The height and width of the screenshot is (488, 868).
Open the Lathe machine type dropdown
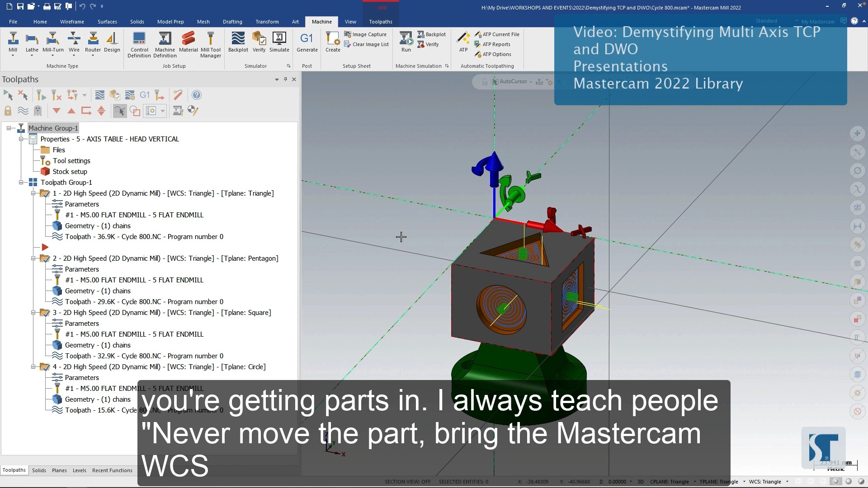tap(32, 56)
